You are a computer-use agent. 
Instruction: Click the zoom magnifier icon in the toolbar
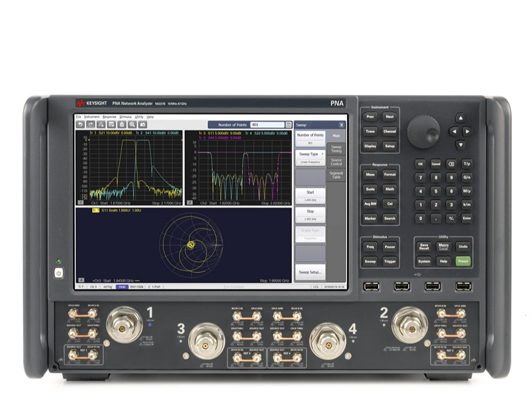[132, 125]
